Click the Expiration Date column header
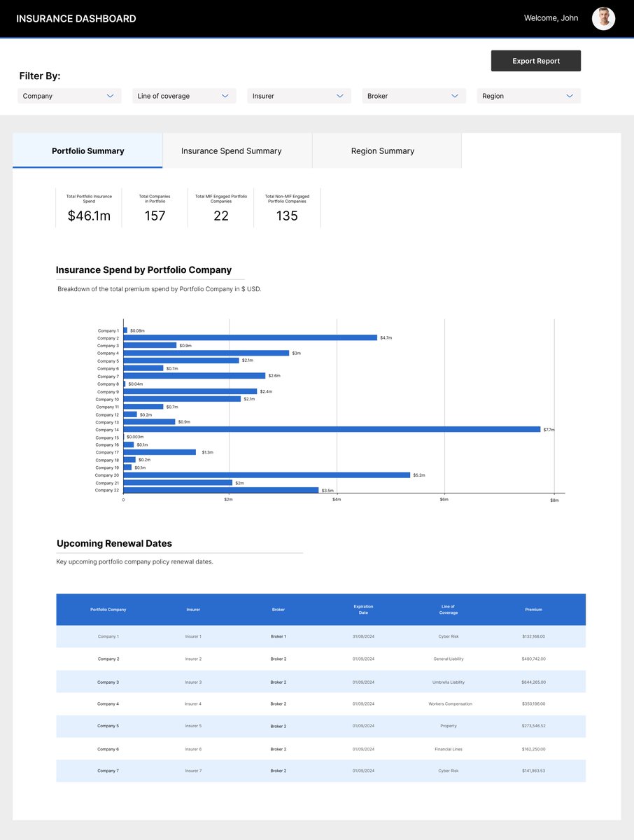 (x=363, y=610)
